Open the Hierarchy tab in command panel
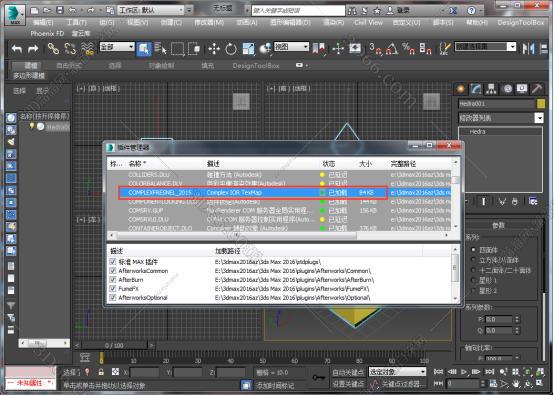 pyautogui.click(x=491, y=89)
